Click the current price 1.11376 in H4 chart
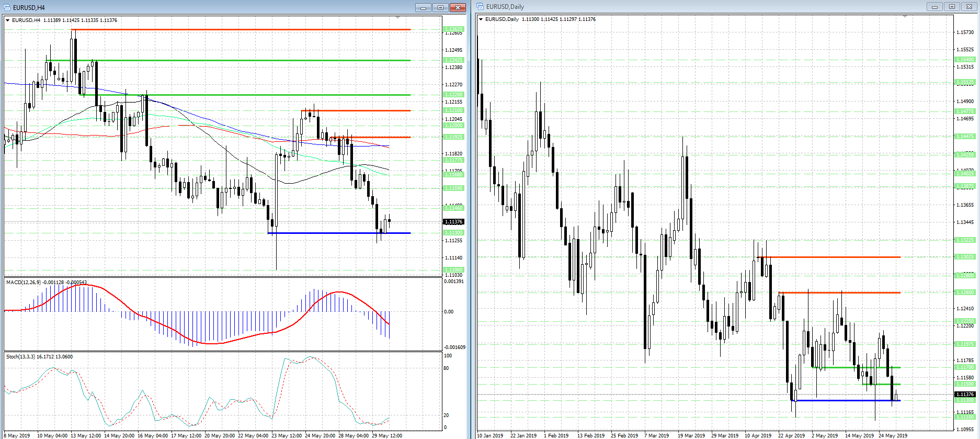The height and width of the screenshot is (439, 980). click(453, 222)
